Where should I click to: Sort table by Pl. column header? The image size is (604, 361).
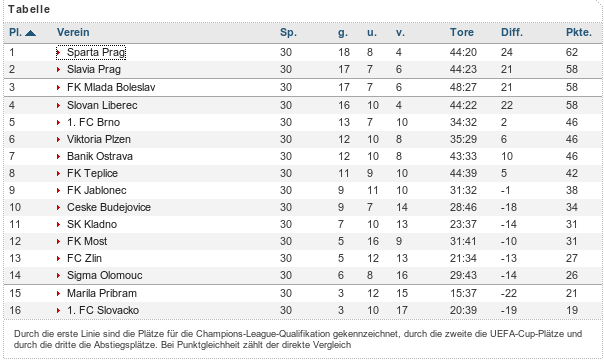(15, 32)
